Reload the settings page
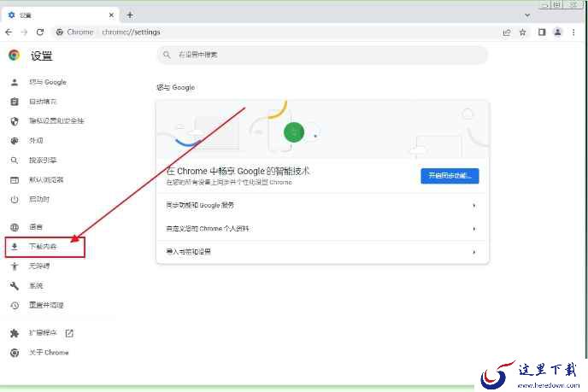This screenshot has height=392, width=588. (40, 32)
